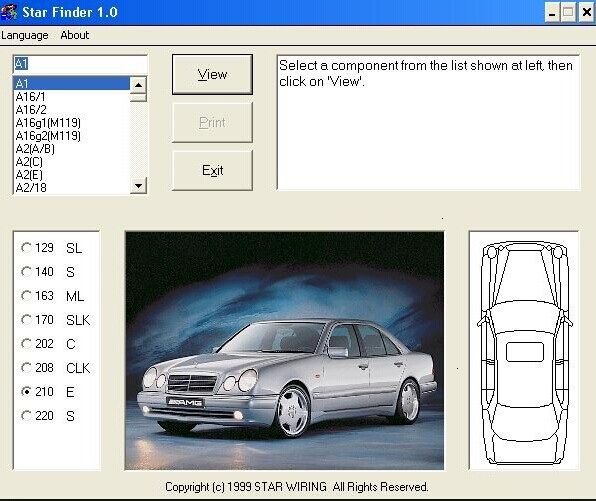Select the 163 ML model radio button

click(26, 296)
